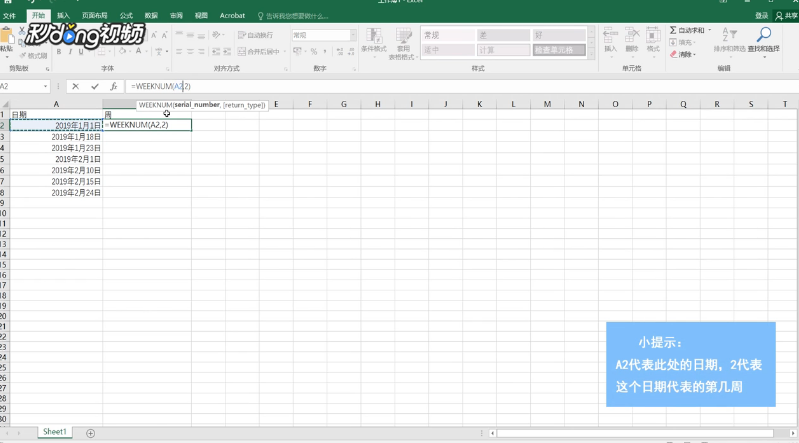Click the bottom align icon
Screen dimensions: 799x443
point(201,35)
